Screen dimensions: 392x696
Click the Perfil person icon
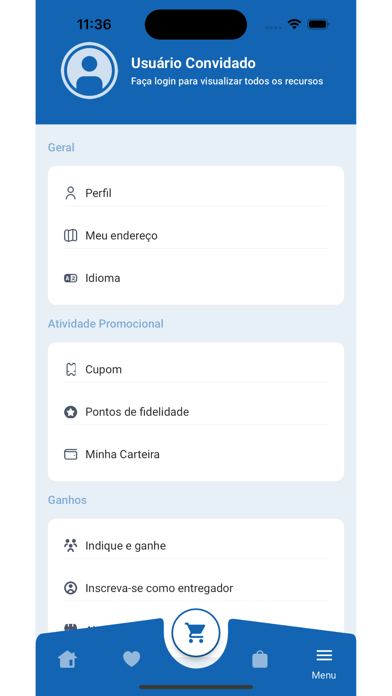click(71, 193)
